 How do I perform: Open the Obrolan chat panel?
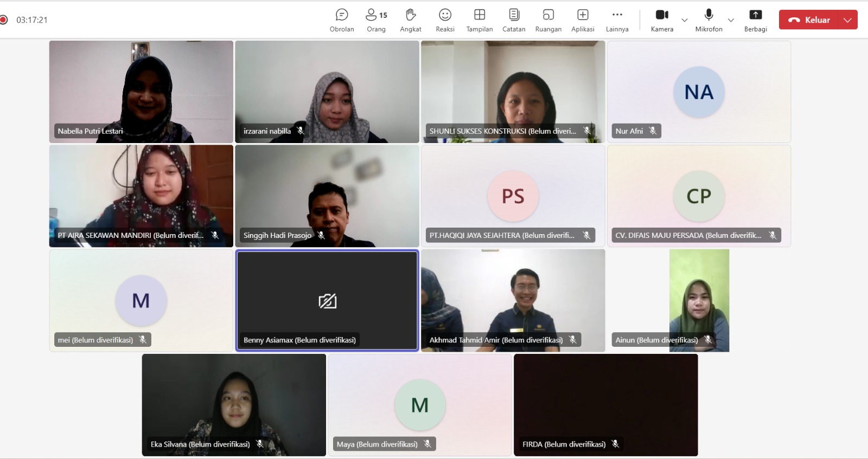pos(342,20)
